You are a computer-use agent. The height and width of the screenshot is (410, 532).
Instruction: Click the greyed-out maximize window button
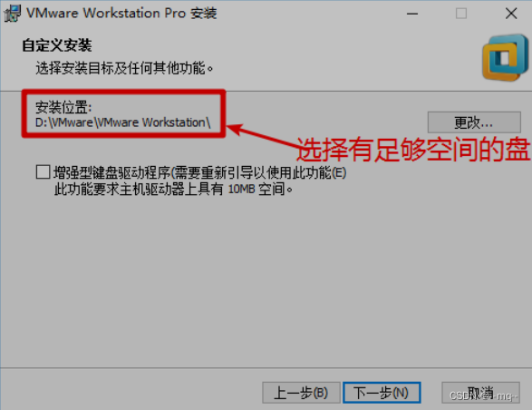(460, 14)
